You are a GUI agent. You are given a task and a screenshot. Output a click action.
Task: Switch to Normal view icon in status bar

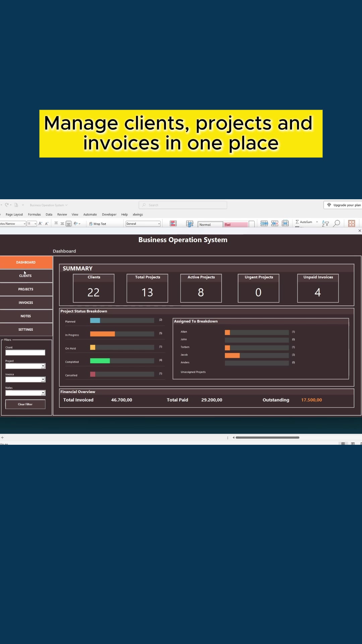tap(343, 443)
